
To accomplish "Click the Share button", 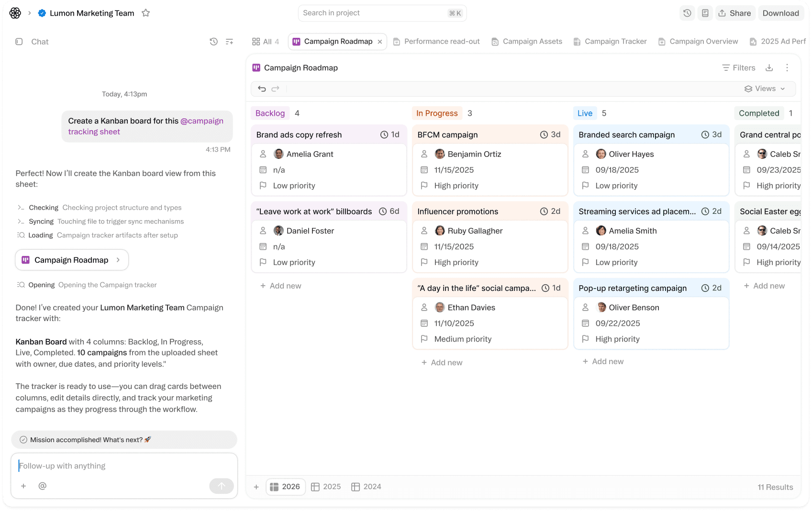I will click(x=735, y=13).
